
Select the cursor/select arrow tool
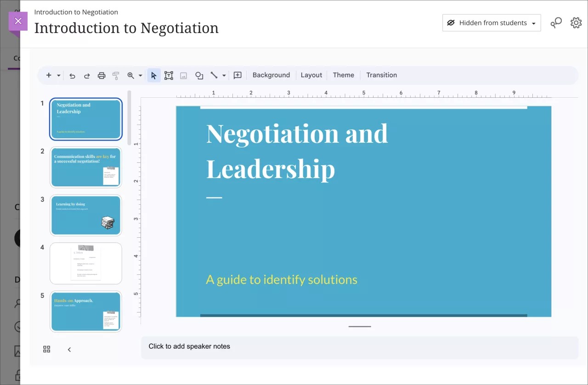pos(154,75)
